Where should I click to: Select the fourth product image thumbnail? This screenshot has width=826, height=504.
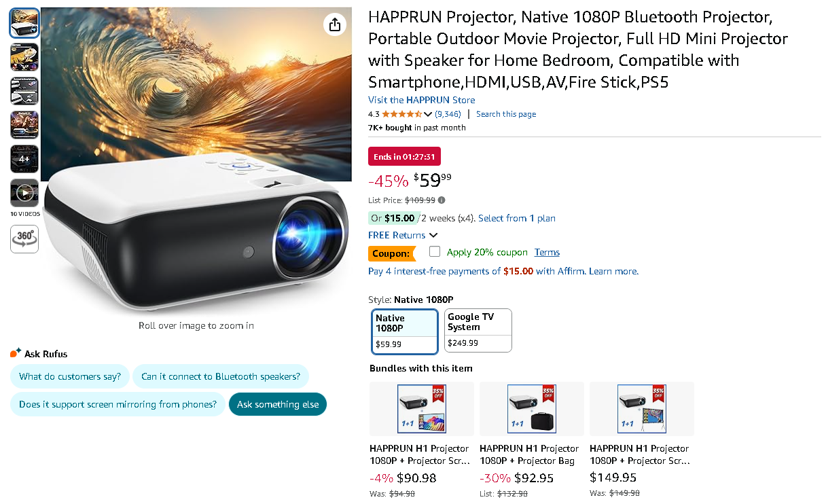tap(24, 124)
